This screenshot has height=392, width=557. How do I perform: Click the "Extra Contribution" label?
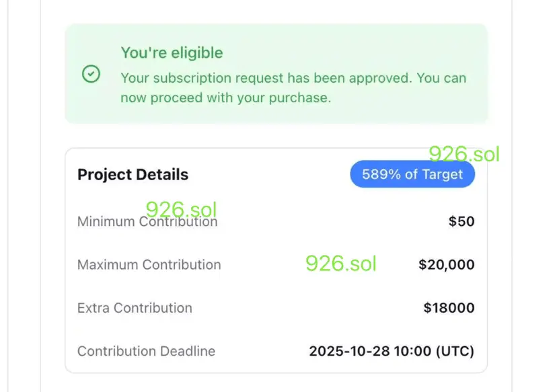click(135, 308)
